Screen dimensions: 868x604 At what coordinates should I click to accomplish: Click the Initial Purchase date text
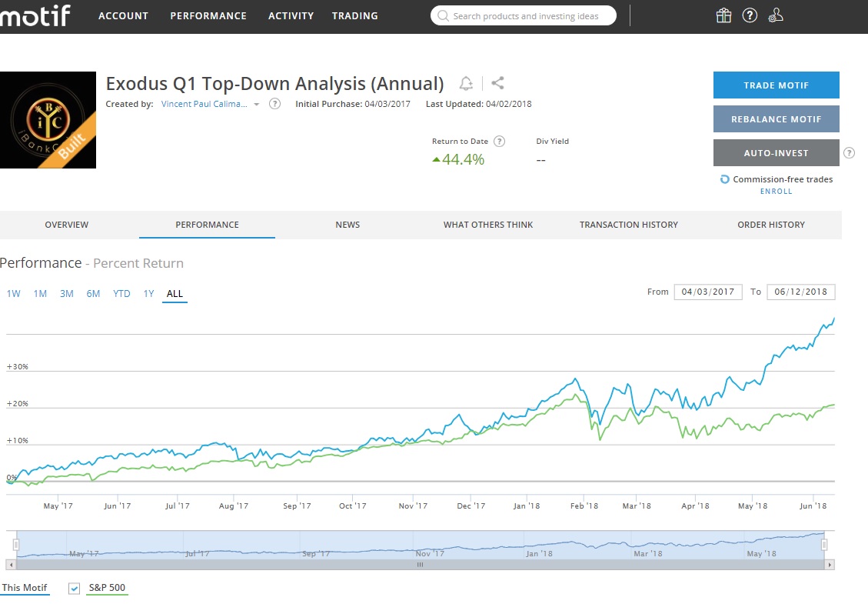click(x=353, y=104)
